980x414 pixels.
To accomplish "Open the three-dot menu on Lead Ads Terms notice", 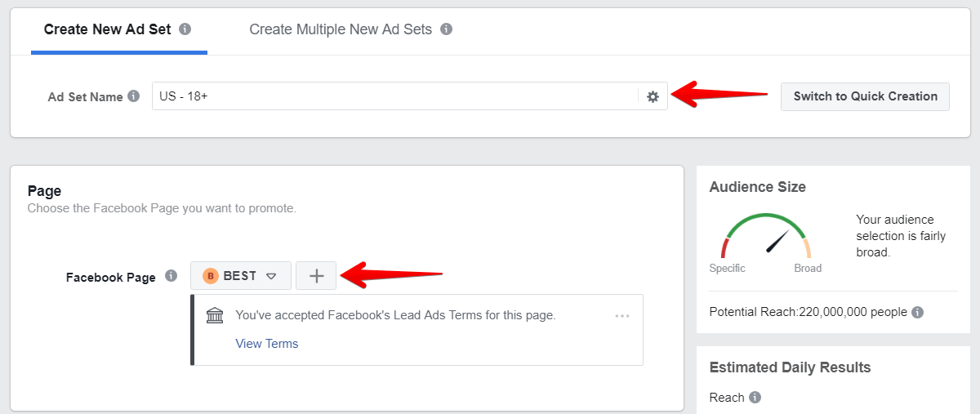I will (622, 316).
